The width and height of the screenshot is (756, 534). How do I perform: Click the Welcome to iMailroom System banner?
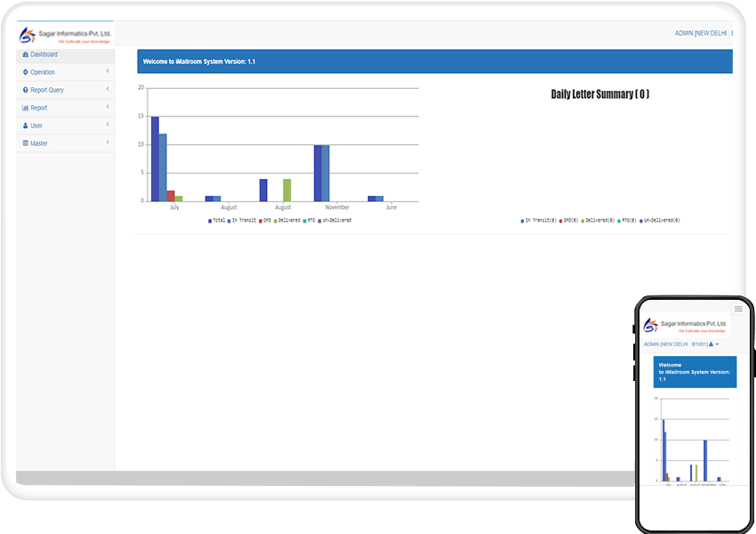[435, 61]
